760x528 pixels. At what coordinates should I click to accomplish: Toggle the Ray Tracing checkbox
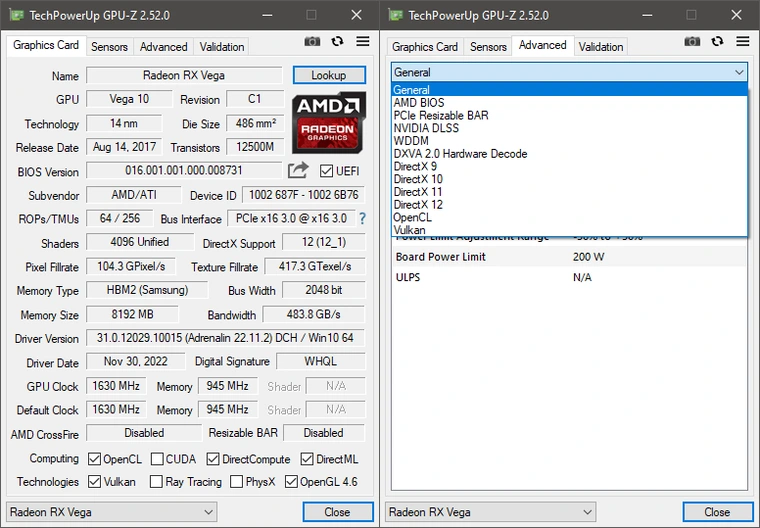point(156,482)
